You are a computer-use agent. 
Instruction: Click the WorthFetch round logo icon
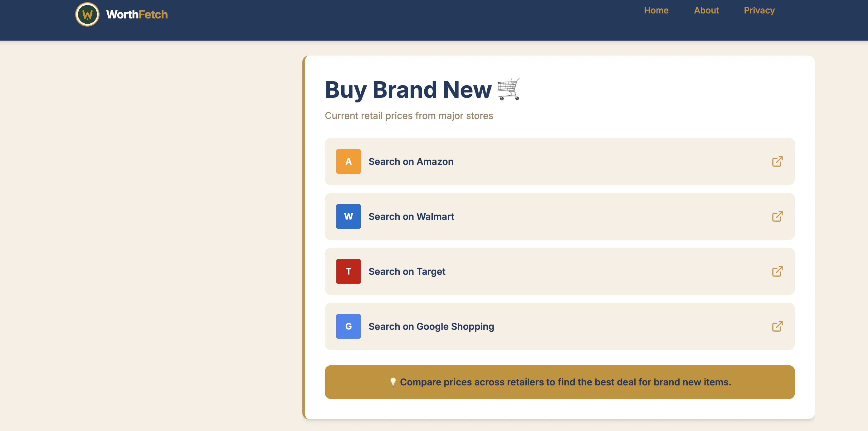tap(87, 14)
